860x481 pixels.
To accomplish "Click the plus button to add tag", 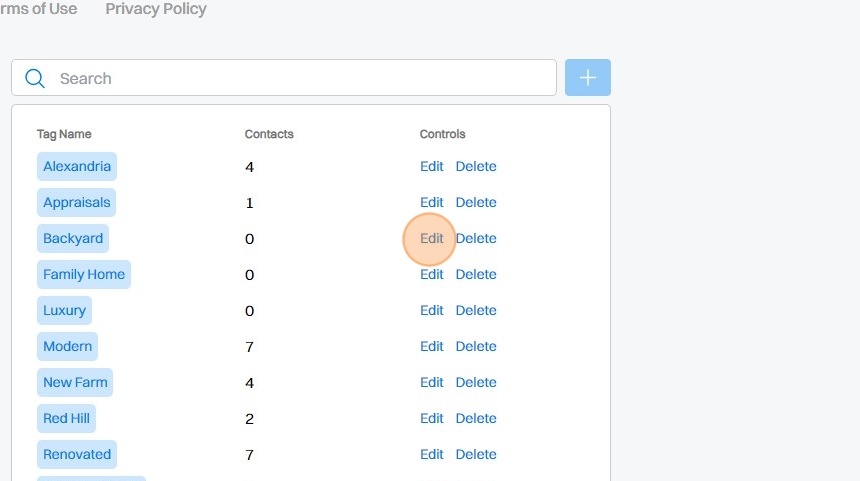I will click(587, 78).
